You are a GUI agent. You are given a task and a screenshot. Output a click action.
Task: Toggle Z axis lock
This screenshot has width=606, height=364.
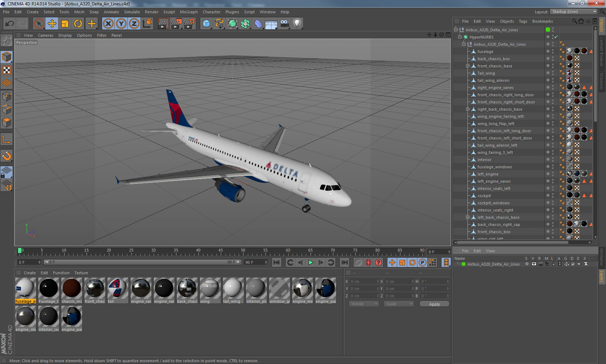click(134, 24)
